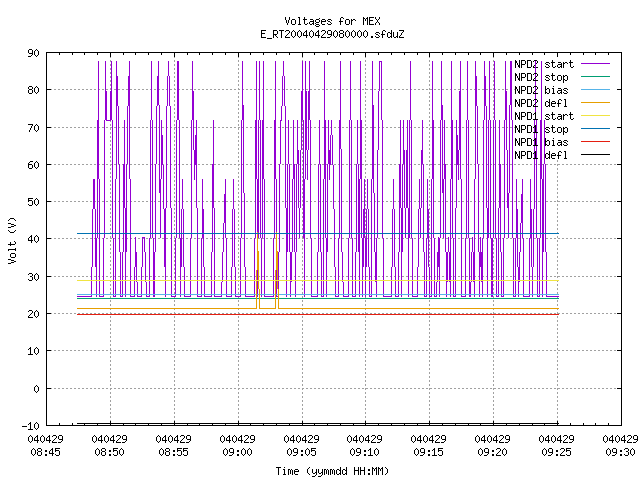
Task: Select the 'NPD2 bias' legend label
Action: (x=541, y=90)
